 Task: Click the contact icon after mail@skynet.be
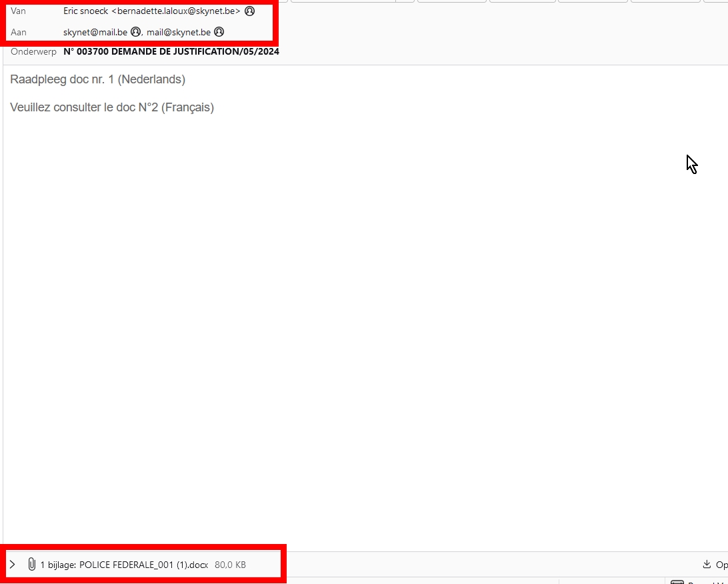click(219, 32)
